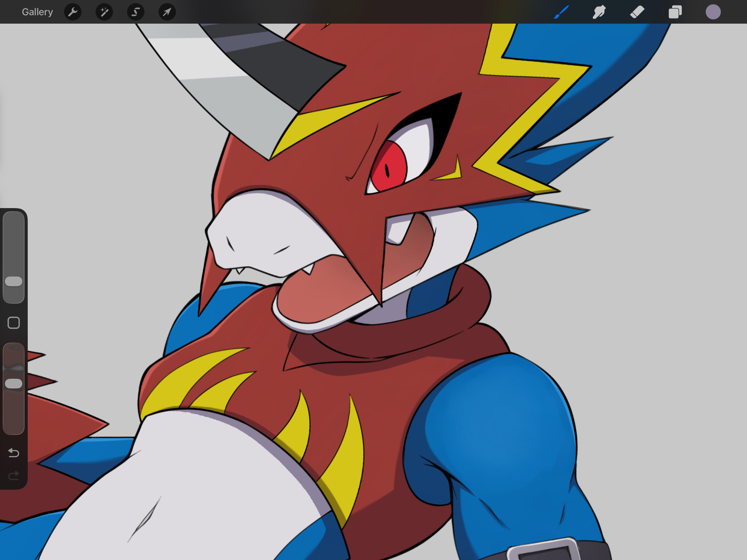The height and width of the screenshot is (560, 747).
Task: Return to the Gallery
Action: pyautogui.click(x=37, y=12)
